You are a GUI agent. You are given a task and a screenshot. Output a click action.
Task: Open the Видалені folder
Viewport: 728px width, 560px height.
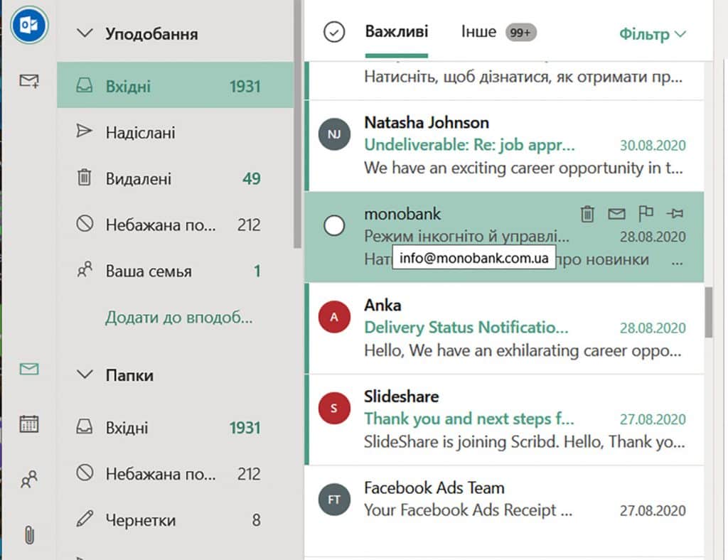(139, 179)
